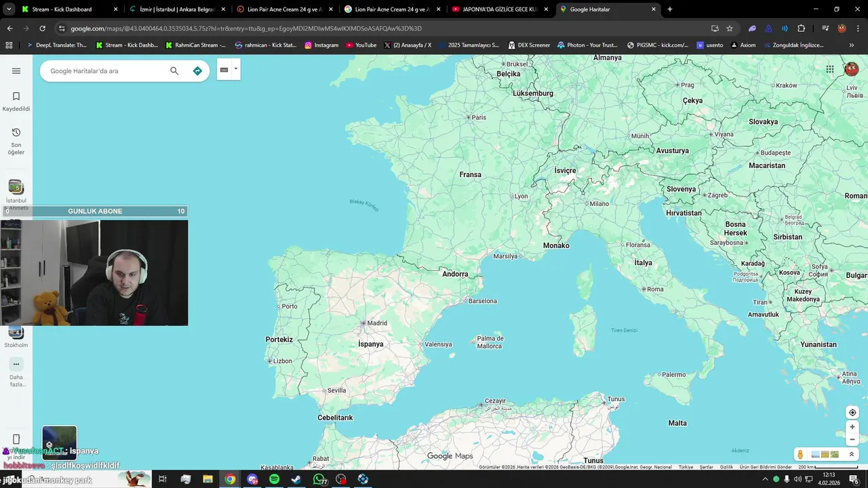The height and width of the screenshot is (488, 868).
Task: Select the Street View pegman
Action: pos(800,454)
